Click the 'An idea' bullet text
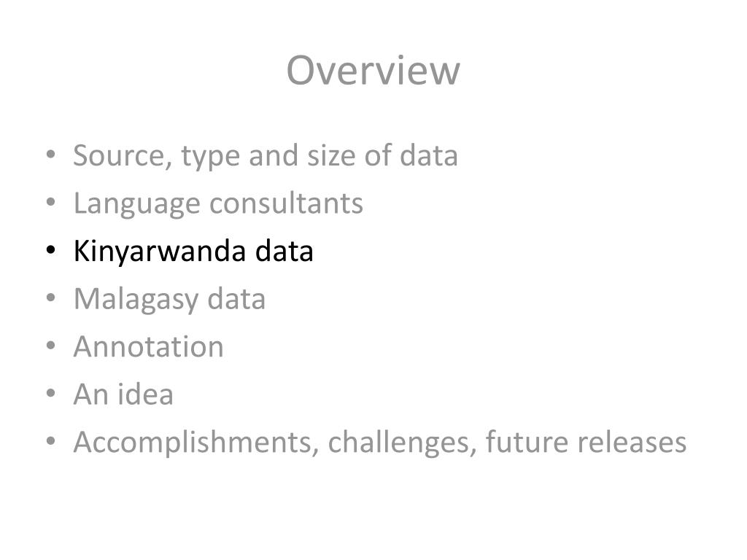 (123, 394)
